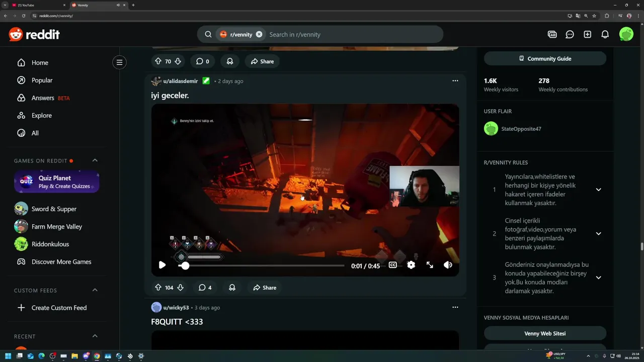644x362 pixels.
Task: Give award to the 70-point post
Action: click(229, 61)
